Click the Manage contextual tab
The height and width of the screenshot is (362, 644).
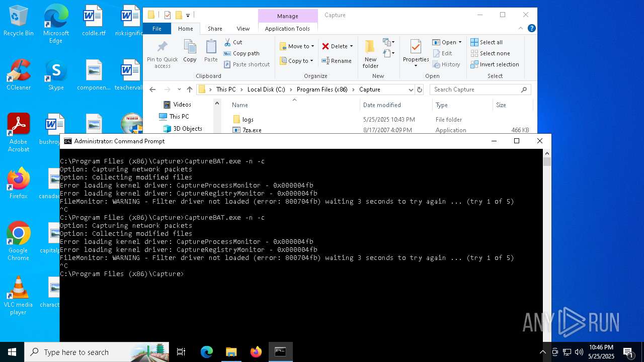click(x=288, y=16)
